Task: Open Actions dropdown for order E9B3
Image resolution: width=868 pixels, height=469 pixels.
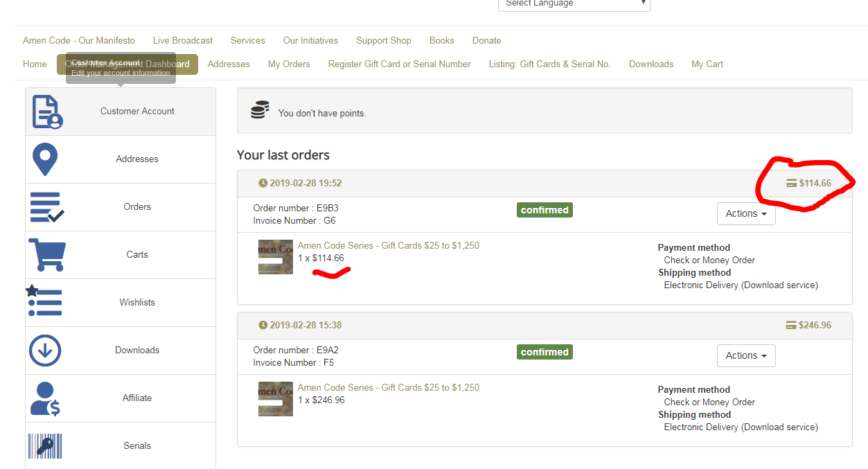Action: 745,213
